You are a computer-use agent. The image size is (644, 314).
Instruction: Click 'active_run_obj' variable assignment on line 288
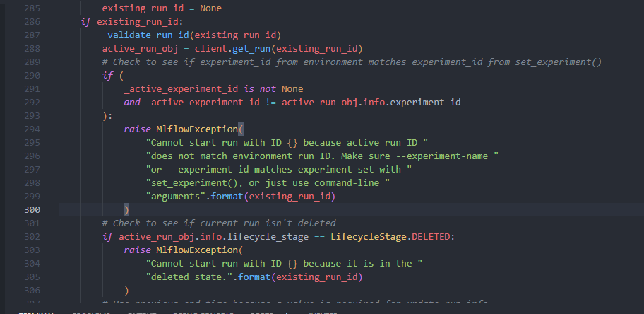(140, 49)
